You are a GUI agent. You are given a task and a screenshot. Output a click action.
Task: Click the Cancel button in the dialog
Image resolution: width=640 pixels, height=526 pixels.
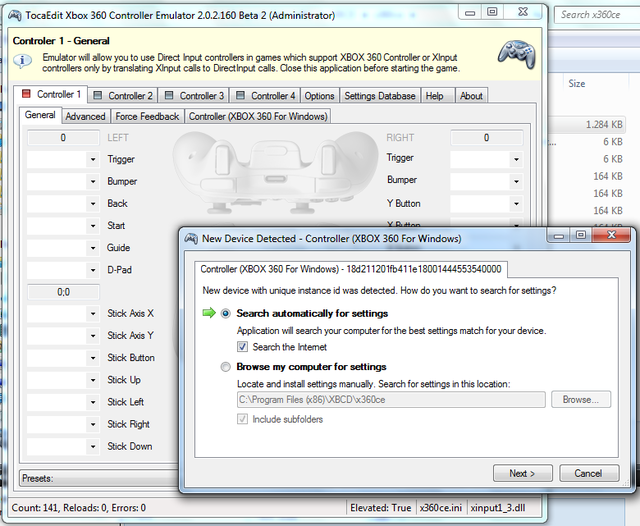click(589, 473)
